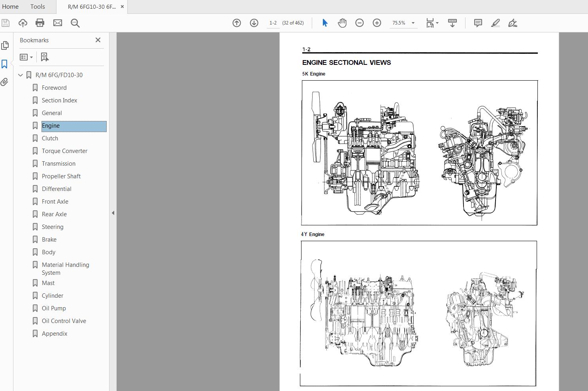The width and height of the screenshot is (588, 391).
Task: Open the Add comment tool
Action: pyautogui.click(x=478, y=23)
